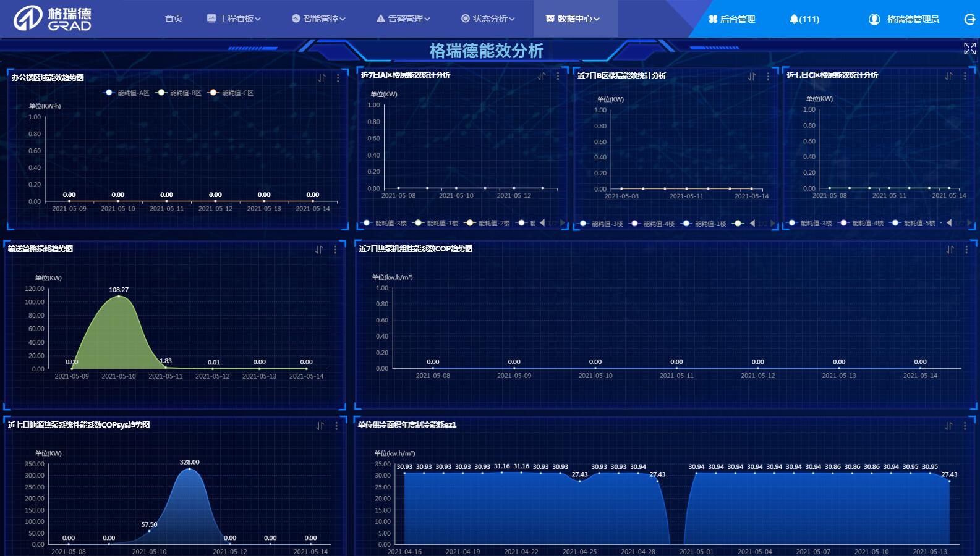
Task: Open the 状态分析 menu
Action: [488, 19]
